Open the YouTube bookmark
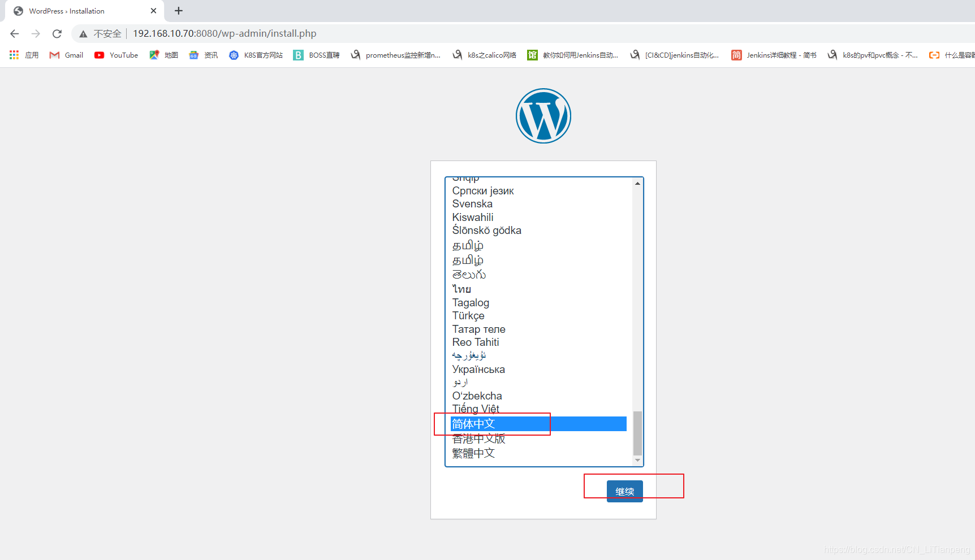The width and height of the screenshot is (975, 560). coord(117,55)
